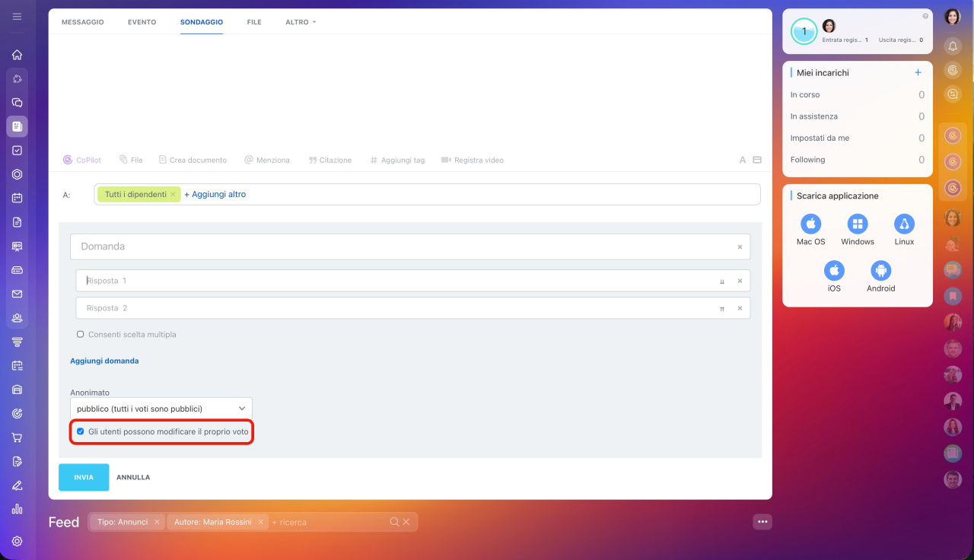Switch to the Evento tab

(x=142, y=22)
